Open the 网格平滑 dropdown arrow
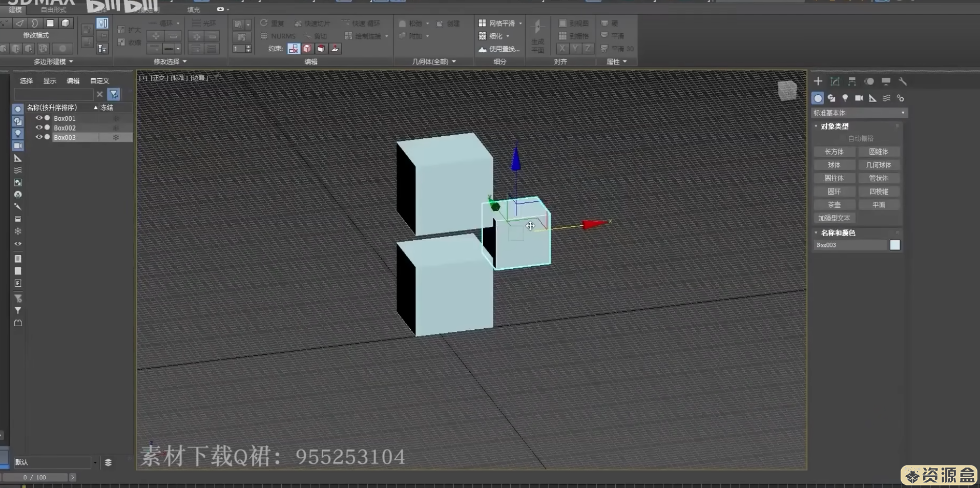 520,23
